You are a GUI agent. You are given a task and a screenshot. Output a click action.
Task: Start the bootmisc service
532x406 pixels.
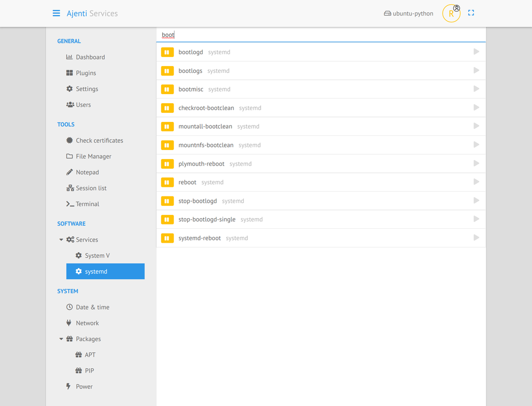(476, 89)
